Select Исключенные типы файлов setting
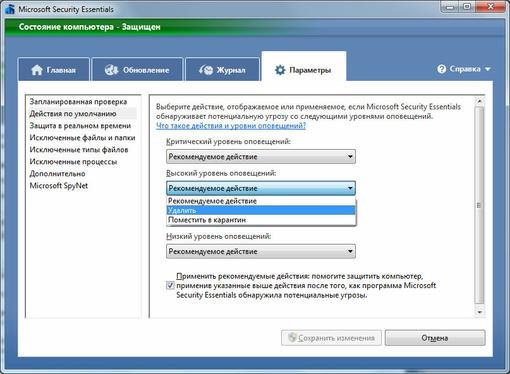 79,150
